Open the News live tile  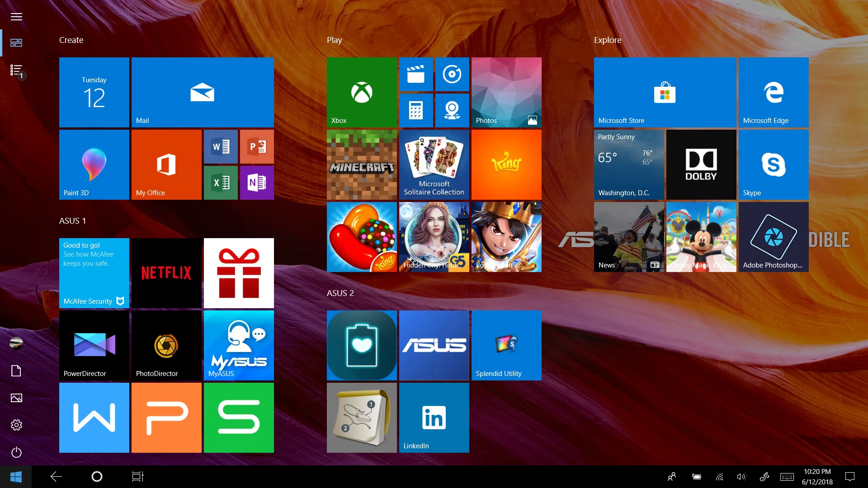(629, 237)
